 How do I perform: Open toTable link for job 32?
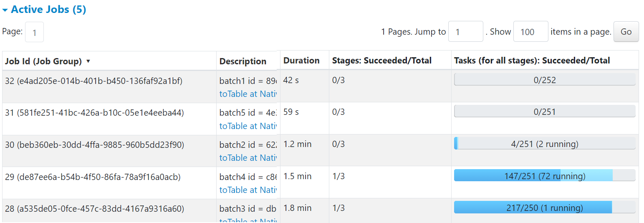tap(248, 94)
